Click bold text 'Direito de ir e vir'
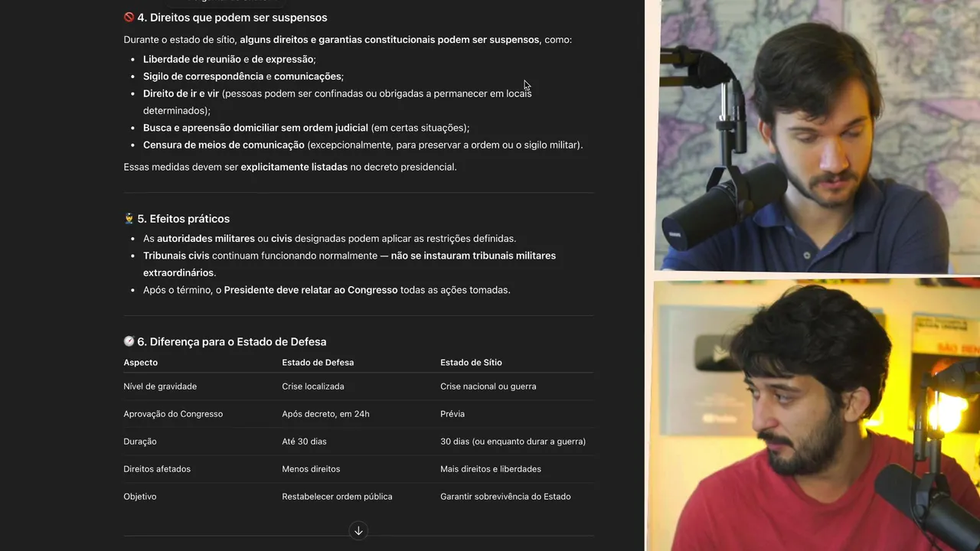Screen dimensions: 980x551 pyautogui.click(x=181, y=93)
